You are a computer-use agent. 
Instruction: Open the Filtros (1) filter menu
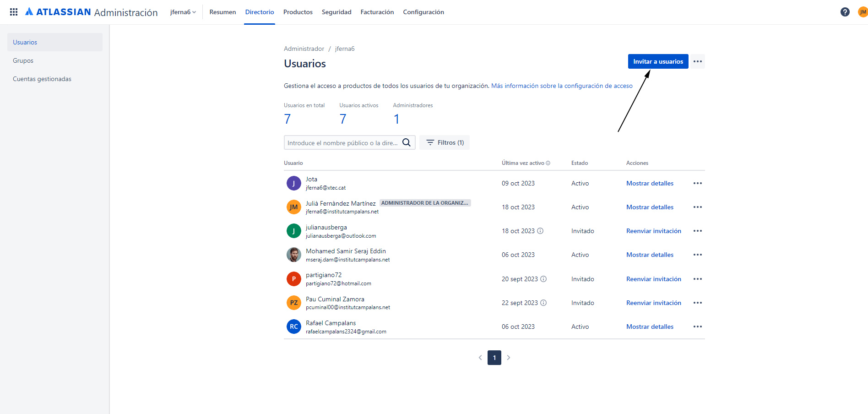445,142
